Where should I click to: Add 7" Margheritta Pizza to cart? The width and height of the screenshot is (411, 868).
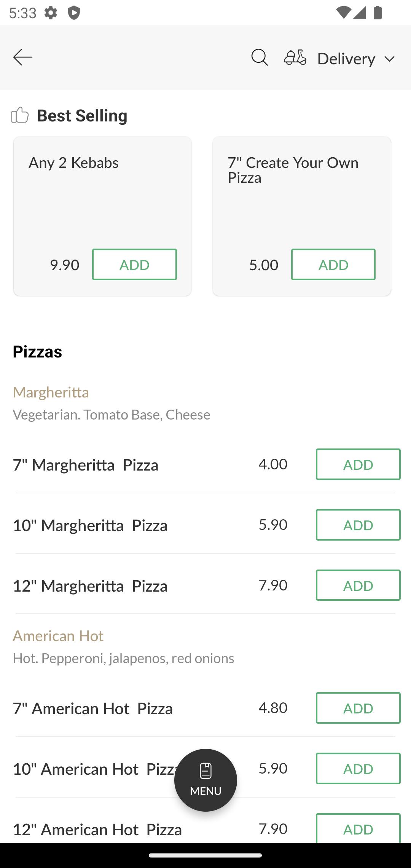pyautogui.click(x=358, y=464)
